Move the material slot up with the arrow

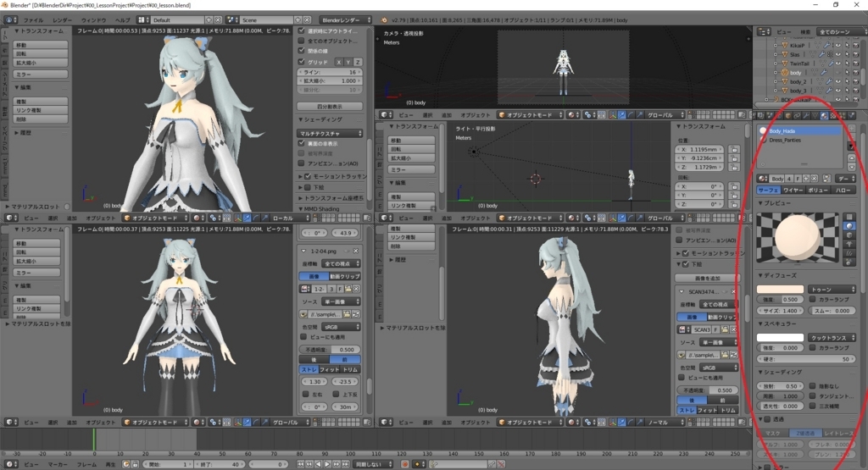[852, 158]
